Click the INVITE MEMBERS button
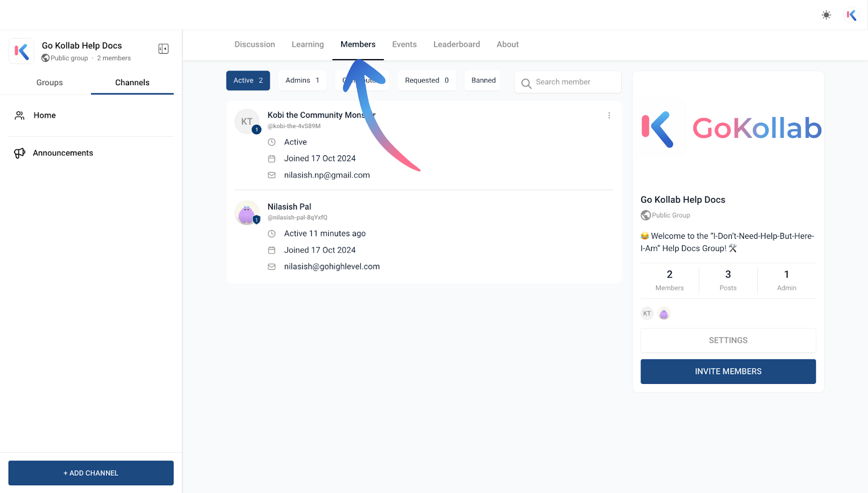Viewport: 868px width, 493px height. pos(728,371)
